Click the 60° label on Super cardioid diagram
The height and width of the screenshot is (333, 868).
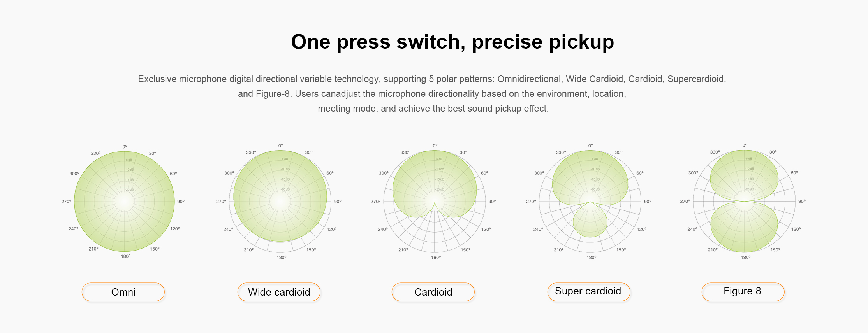pyautogui.click(x=640, y=173)
